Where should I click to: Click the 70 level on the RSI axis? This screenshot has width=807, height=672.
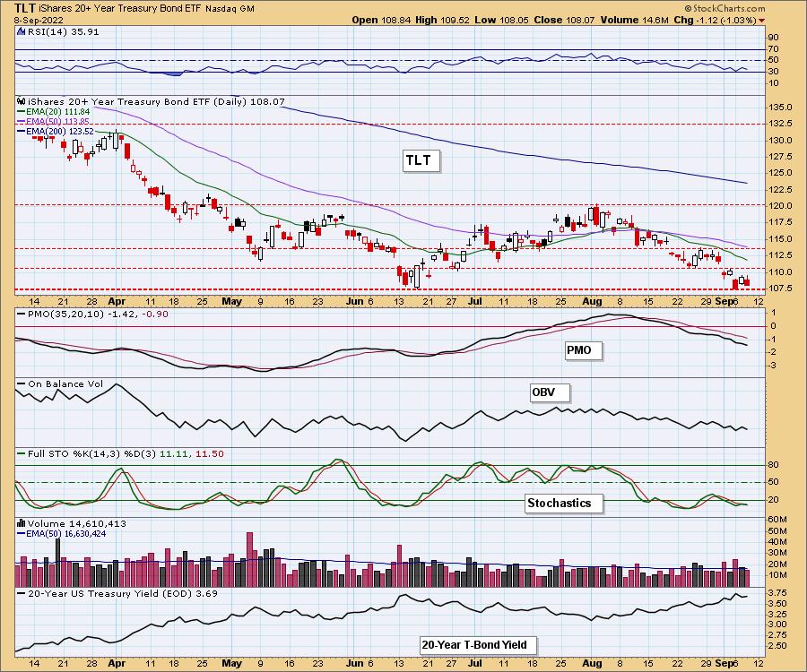pyautogui.click(x=774, y=49)
